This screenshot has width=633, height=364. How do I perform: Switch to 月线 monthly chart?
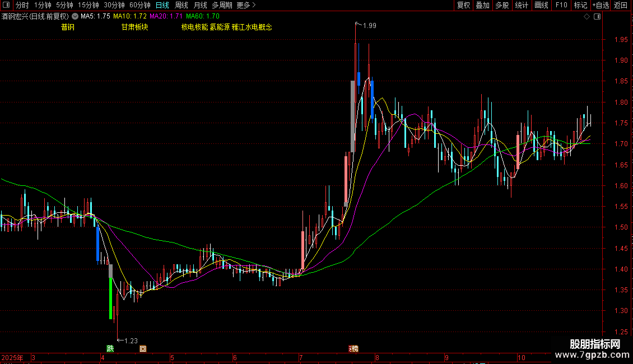click(x=200, y=5)
